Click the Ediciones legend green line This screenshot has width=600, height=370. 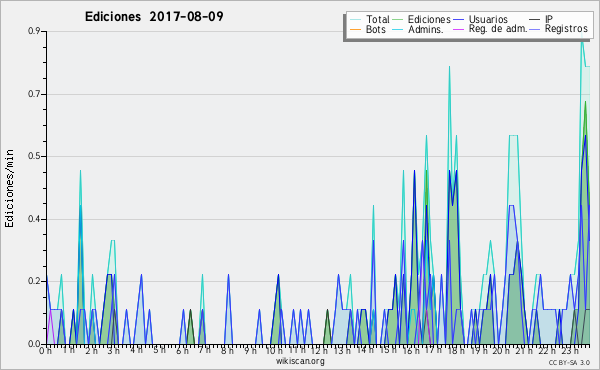[x=398, y=19]
